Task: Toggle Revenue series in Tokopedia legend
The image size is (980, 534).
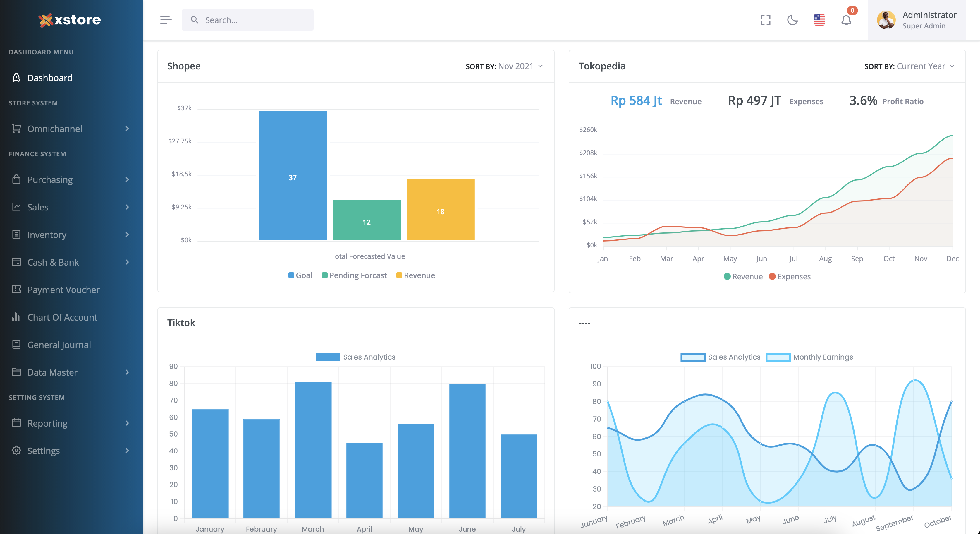Action: tap(743, 276)
